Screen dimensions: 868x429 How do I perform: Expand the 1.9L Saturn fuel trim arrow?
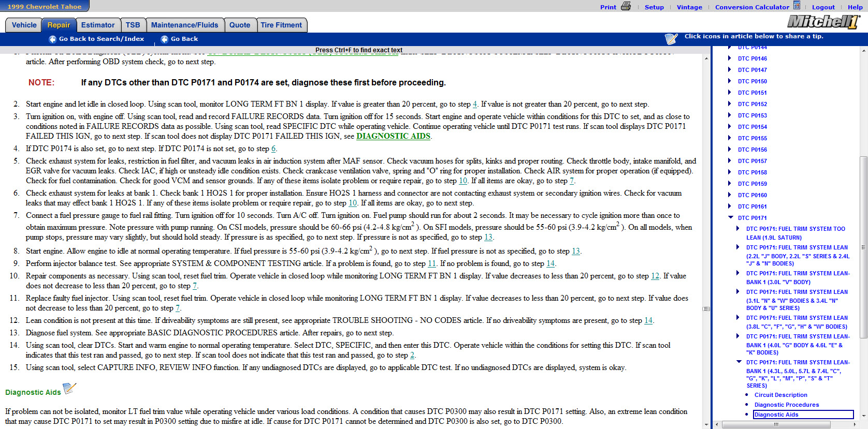point(738,228)
